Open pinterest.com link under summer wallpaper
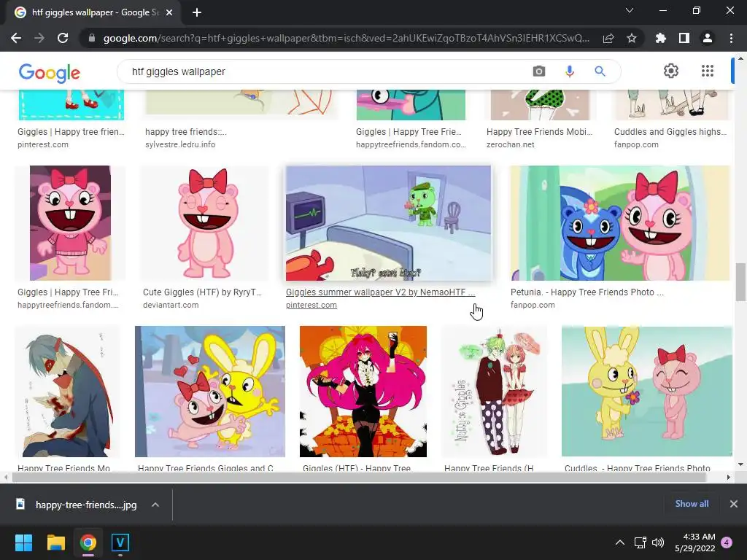747x560 pixels. click(x=311, y=305)
